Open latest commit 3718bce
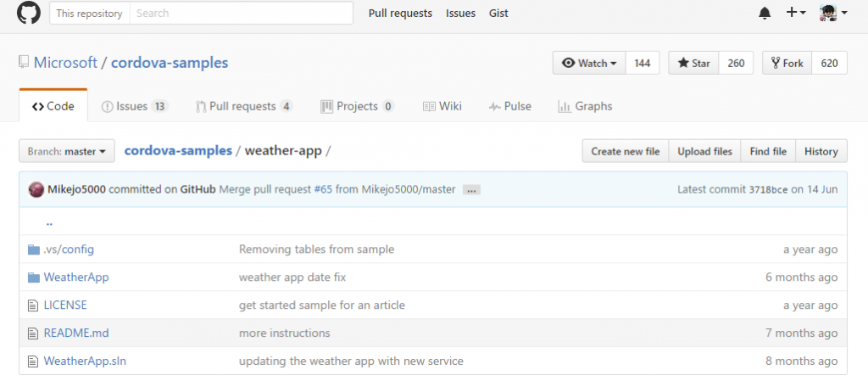 click(768, 190)
